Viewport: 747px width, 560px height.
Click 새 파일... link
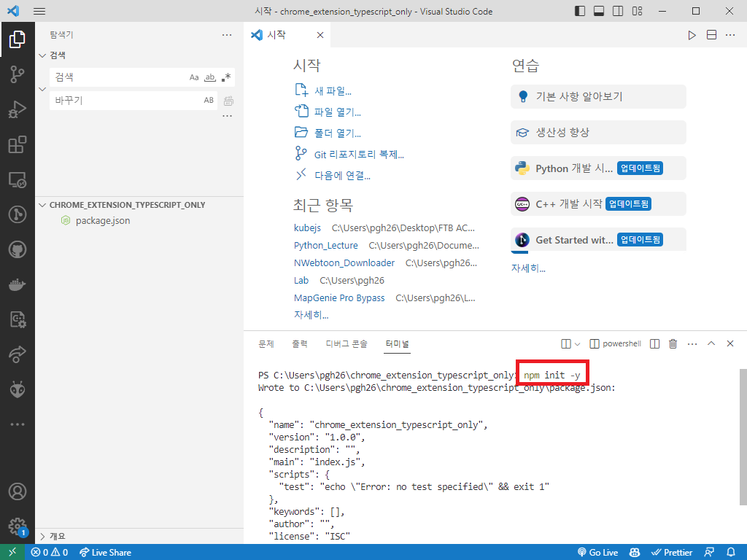coord(333,91)
